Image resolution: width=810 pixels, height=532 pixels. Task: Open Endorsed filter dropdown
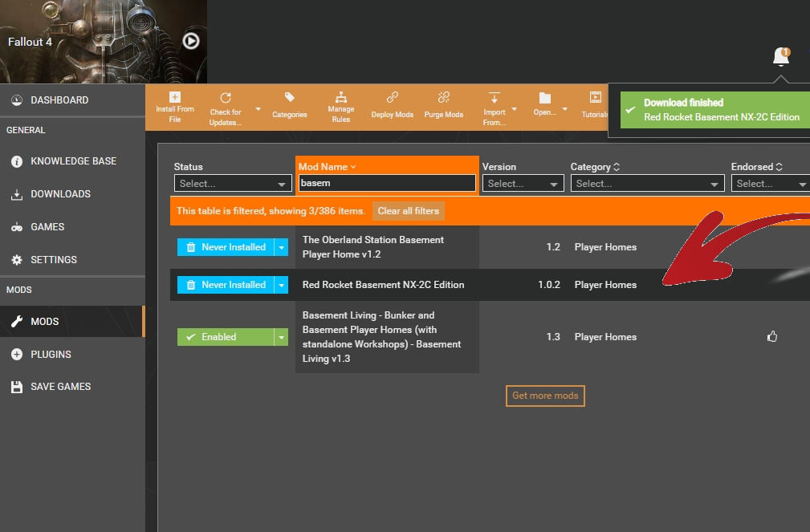[770, 184]
